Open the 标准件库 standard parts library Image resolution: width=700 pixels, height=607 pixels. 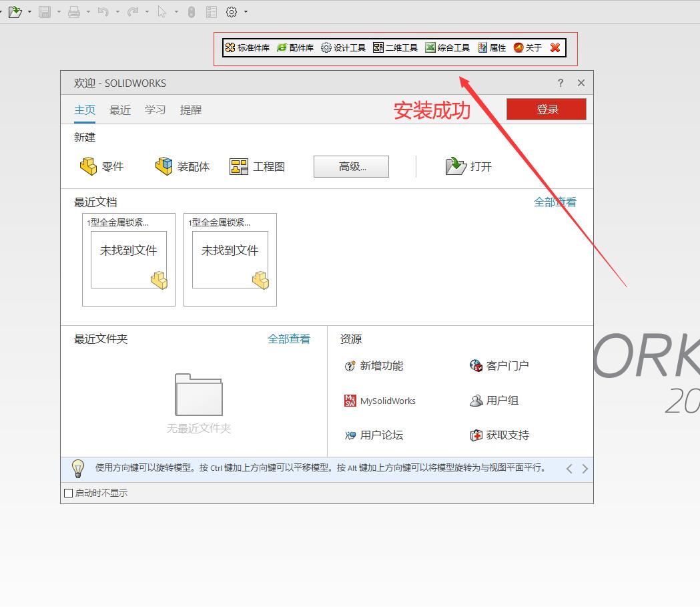pos(248,48)
